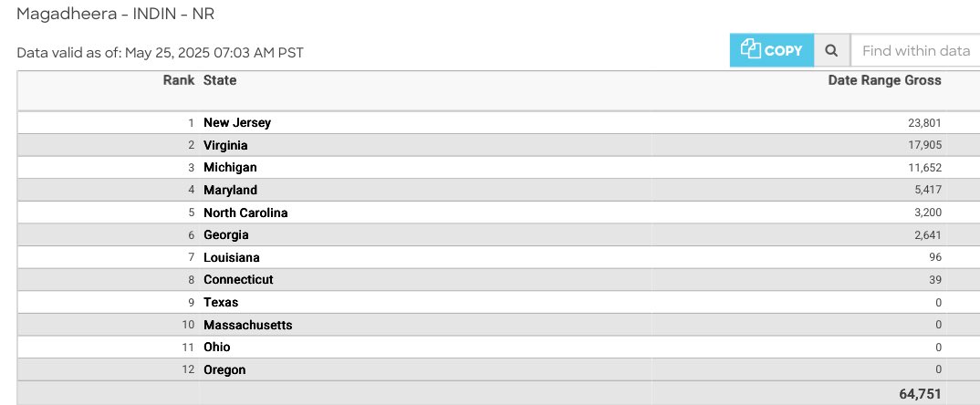Image resolution: width=980 pixels, height=405 pixels.
Task: Click the total gross 64,751 cell
Action: 920,394
